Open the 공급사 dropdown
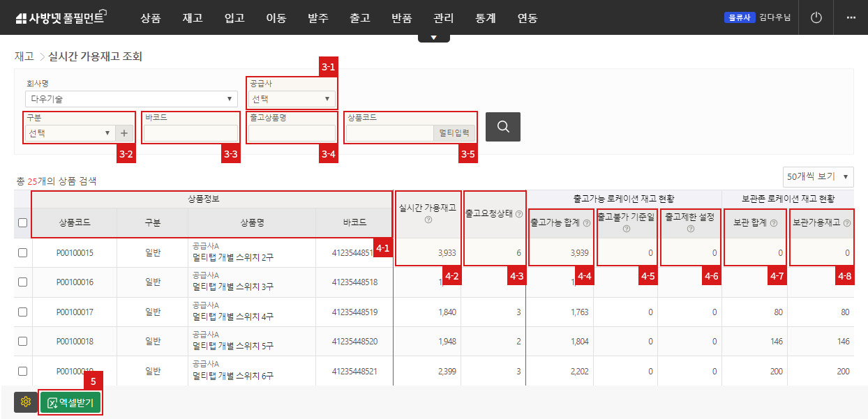Screen dimensions: 868x419 [290, 98]
